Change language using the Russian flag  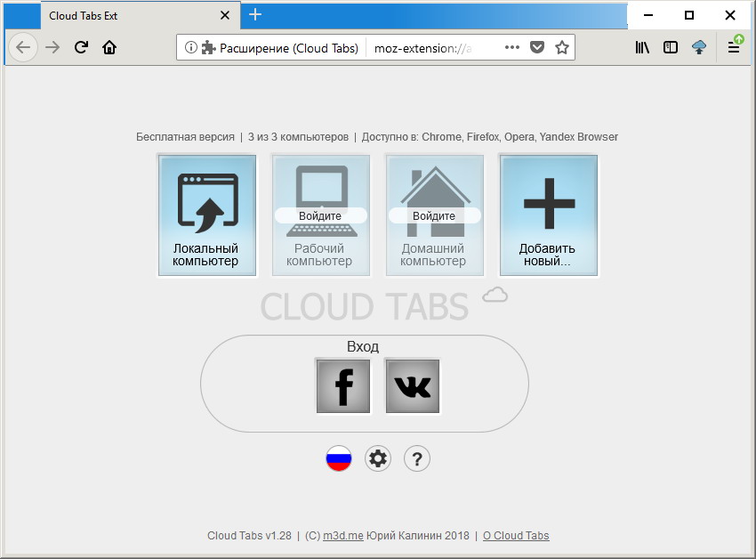tap(339, 458)
